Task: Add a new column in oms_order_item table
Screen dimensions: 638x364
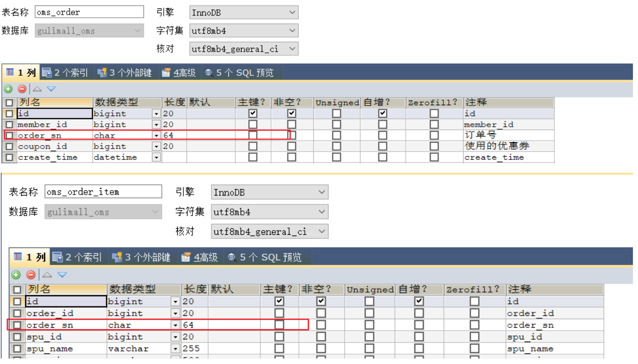Action: tap(16, 275)
